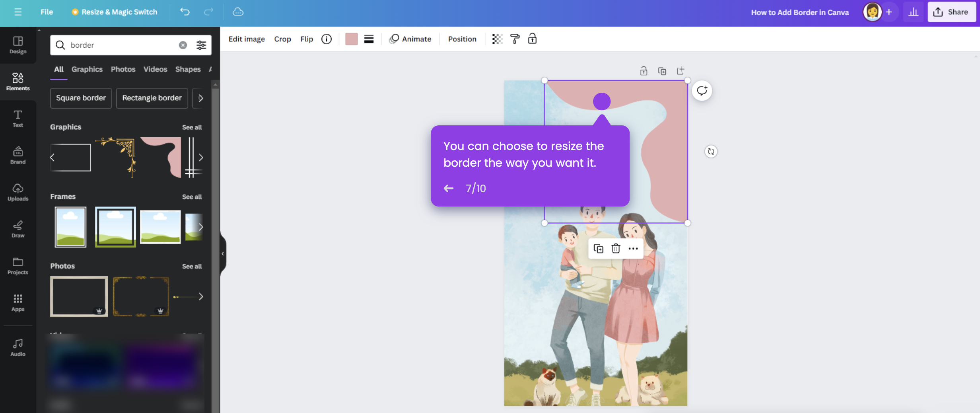Open the Text panel in the sidebar
The image size is (980, 413).
pyautogui.click(x=17, y=118)
